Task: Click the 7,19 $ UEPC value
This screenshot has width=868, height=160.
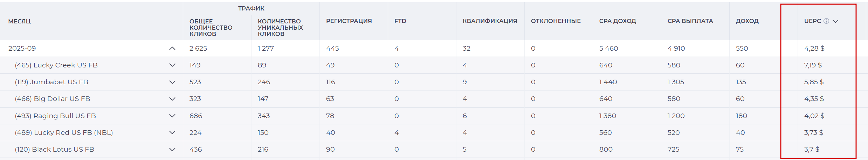Action: [813, 65]
